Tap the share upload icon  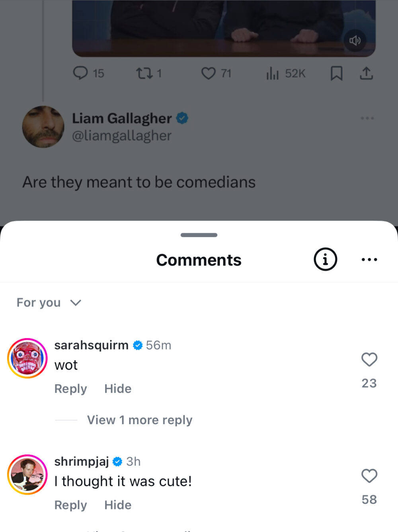[366, 73]
